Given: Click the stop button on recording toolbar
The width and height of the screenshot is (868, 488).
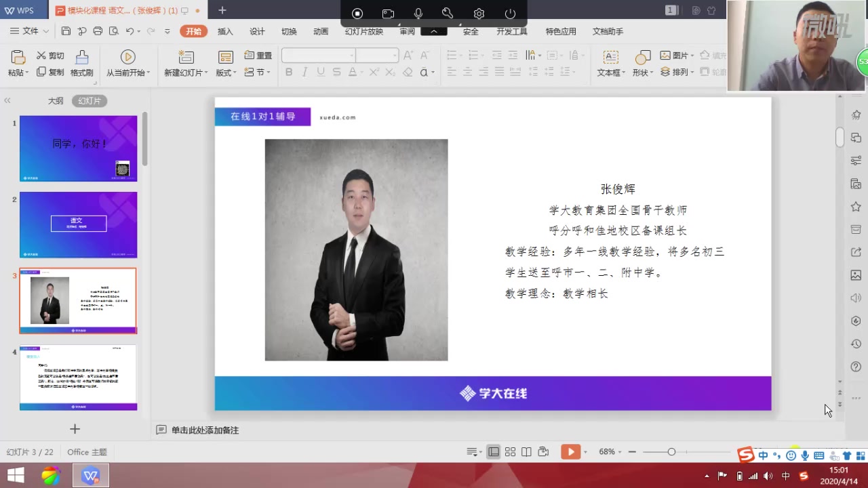Looking at the screenshot, I should tap(357, 14).
